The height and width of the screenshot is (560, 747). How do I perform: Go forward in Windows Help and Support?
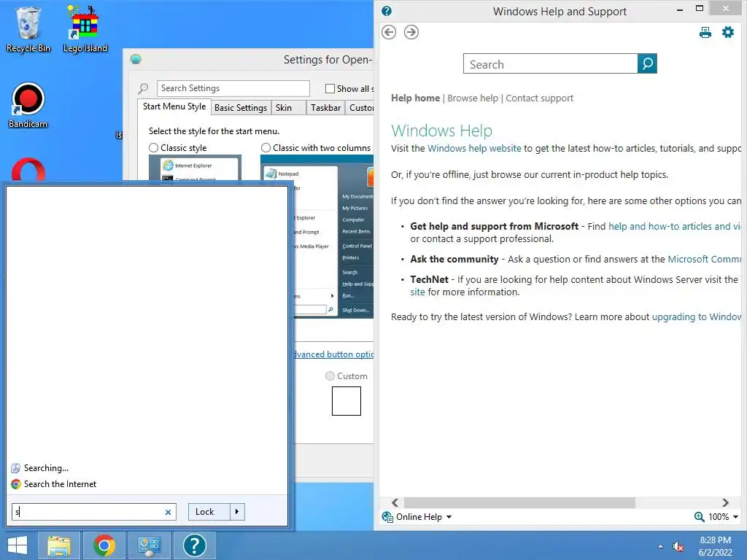(411, 32)
